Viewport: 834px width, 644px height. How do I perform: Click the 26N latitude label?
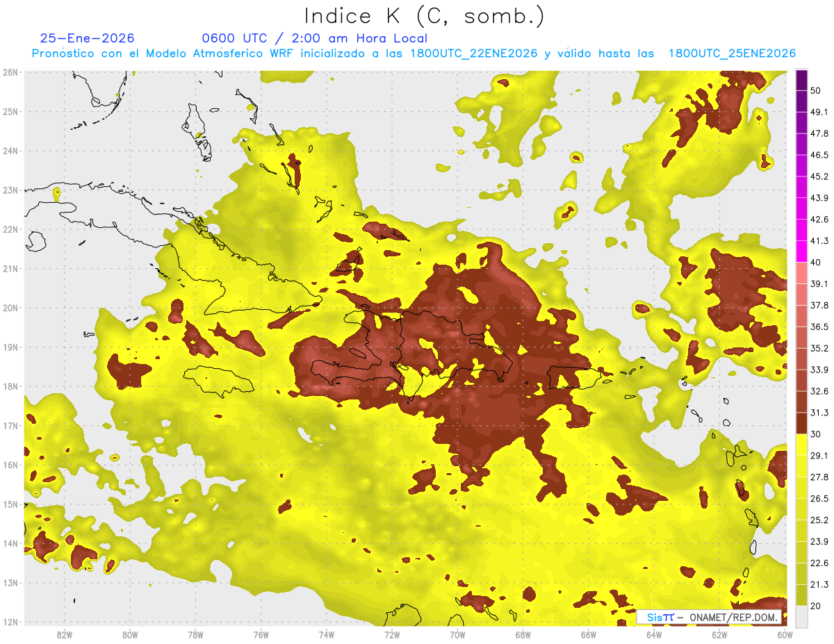[x=10, y=72]
